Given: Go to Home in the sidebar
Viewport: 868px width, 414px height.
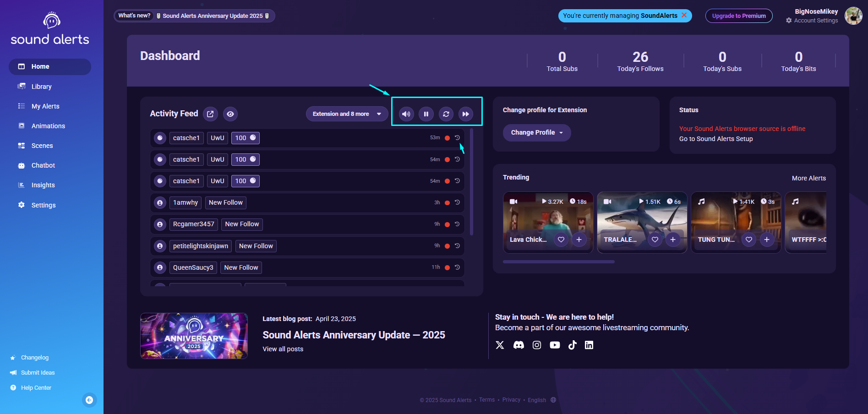Looking at the screenshot, I should (50, 67).
